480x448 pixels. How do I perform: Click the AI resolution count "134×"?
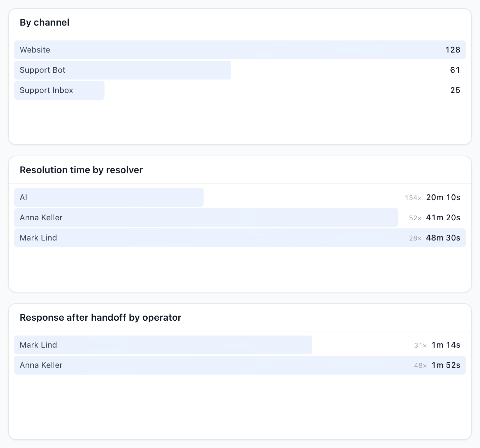pos(413,198)
